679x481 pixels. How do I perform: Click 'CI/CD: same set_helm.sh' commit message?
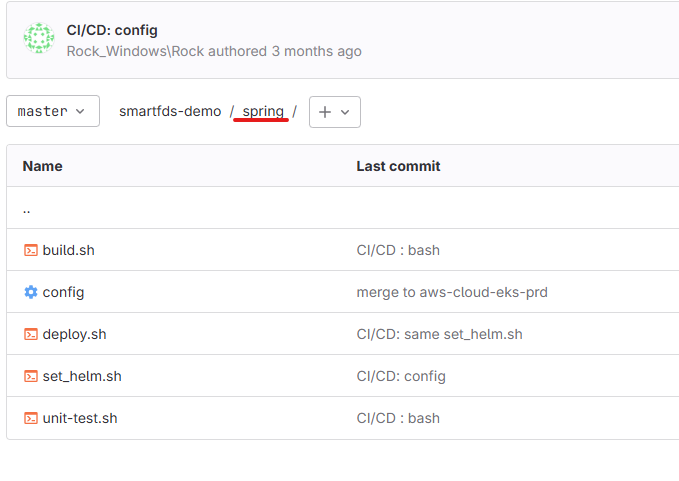[x=440, y=334]
